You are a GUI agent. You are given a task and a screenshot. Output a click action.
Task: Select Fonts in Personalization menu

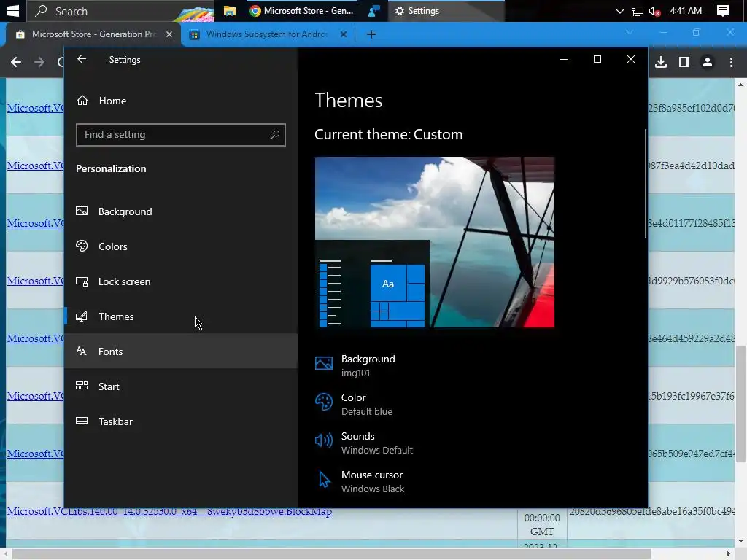pos(181,351)
